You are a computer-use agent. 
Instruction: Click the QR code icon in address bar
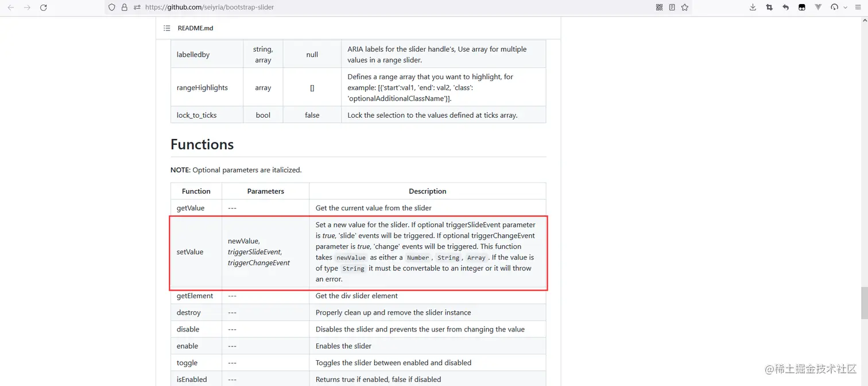point(659,7)
